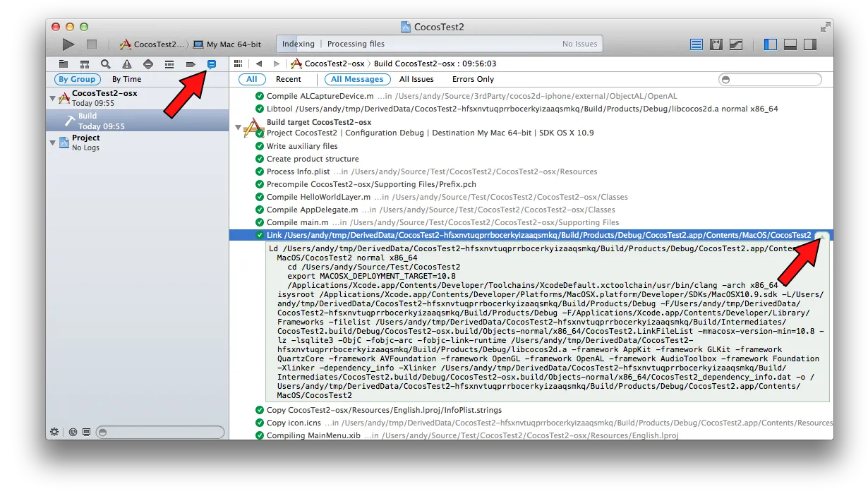Viewport: 868px width, 501px height.
Task: Toggle the right Utilities panel
Action: click(809, 44)
